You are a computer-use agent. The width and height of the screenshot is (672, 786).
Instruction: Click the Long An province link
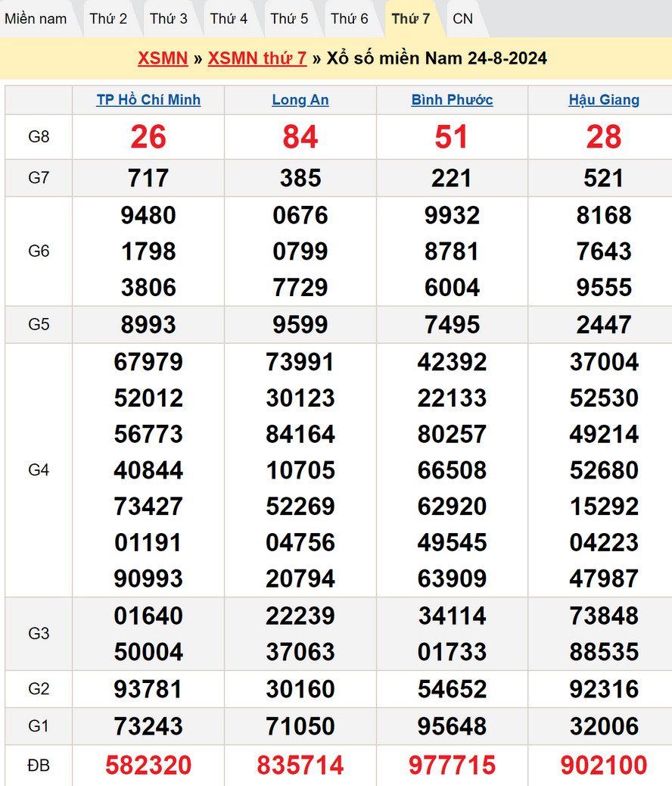pos(300,100)
